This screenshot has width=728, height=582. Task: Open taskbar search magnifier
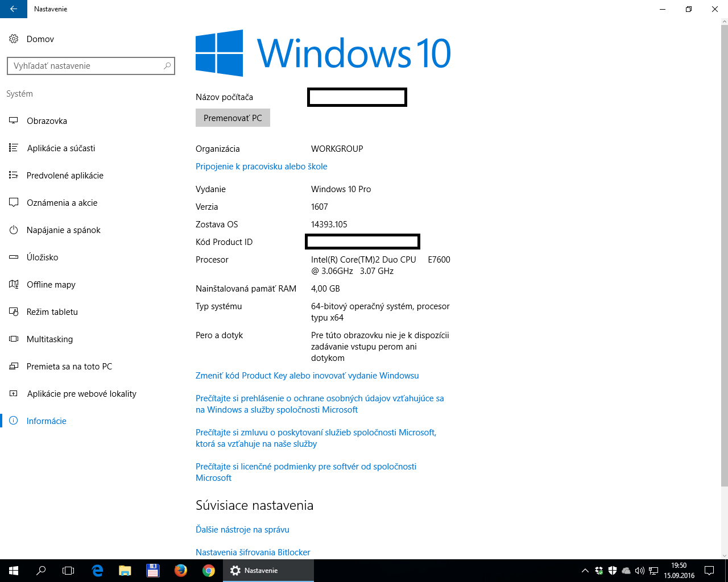click(41, 571)
